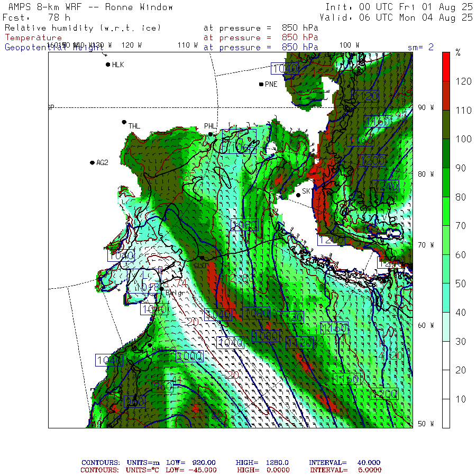The image size is (476, 476).
Task: Click the 'Init: 00 UTC Fri 01 Aug 25' text
Action: [x=399, y=7]
